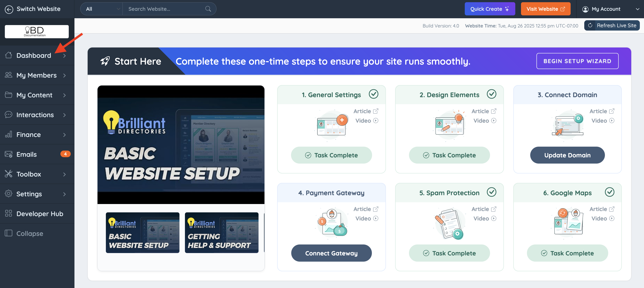Click the Collapse sidebar icon
The width and height of the screenshot is (644, 288).
9,233
